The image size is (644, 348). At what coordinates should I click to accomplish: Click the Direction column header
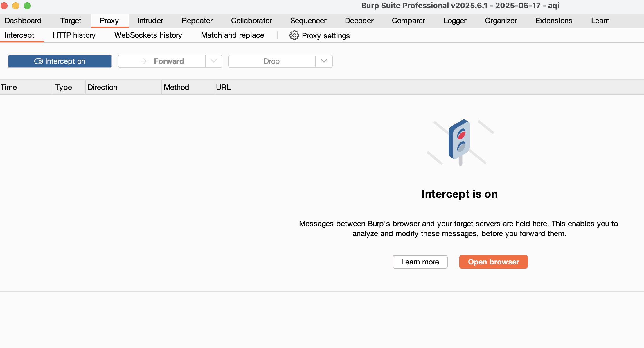(102, 87)
